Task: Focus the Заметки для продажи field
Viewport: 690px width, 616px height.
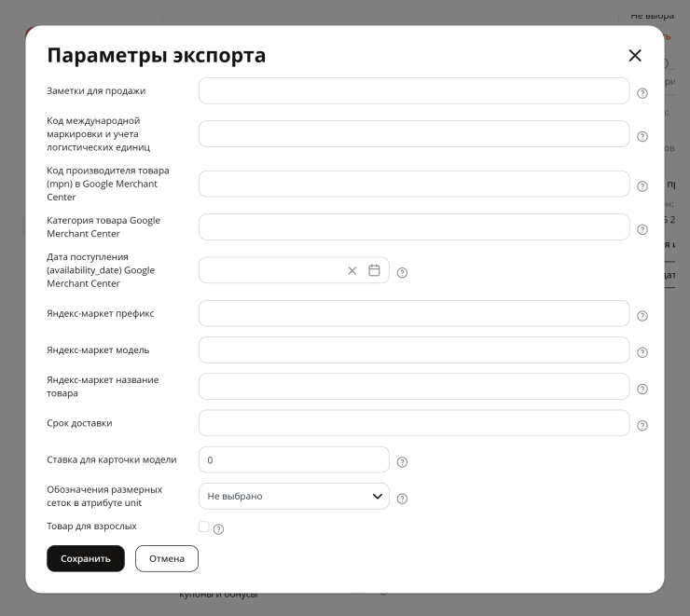Action: 414,91
